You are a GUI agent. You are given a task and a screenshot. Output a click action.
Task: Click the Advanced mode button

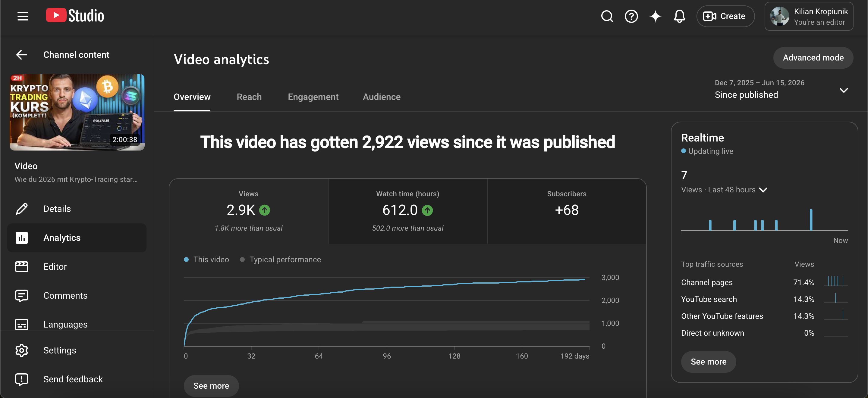pos(813,58)
